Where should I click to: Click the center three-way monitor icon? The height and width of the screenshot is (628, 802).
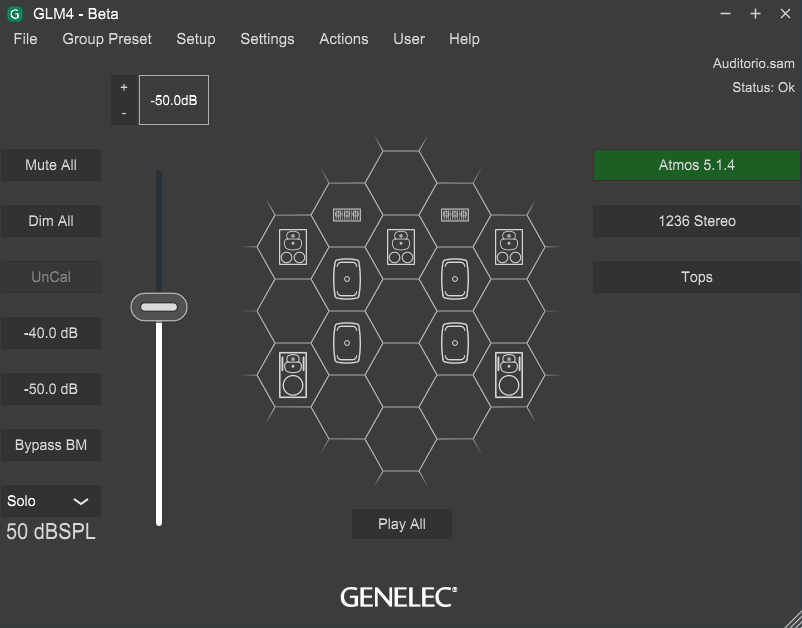401,247
